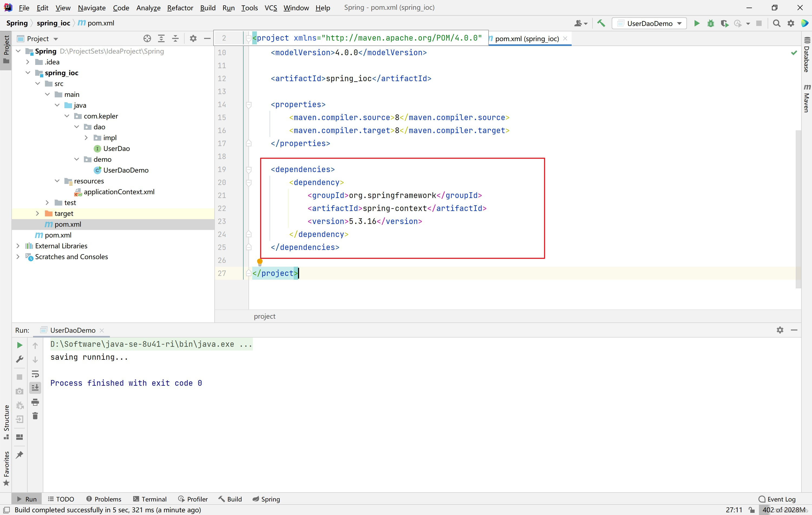
Task: Expand the target folder
Action: click(x=37, y=213)
